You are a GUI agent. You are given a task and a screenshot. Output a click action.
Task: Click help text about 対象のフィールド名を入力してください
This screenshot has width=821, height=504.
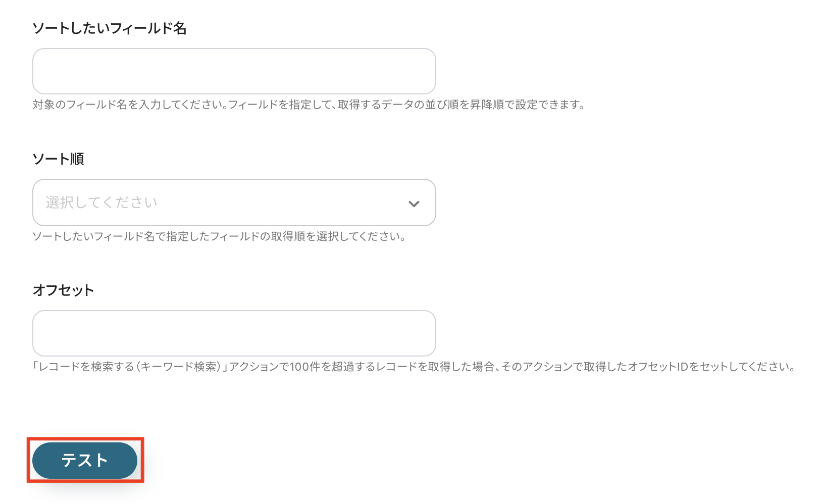point(309,105)
